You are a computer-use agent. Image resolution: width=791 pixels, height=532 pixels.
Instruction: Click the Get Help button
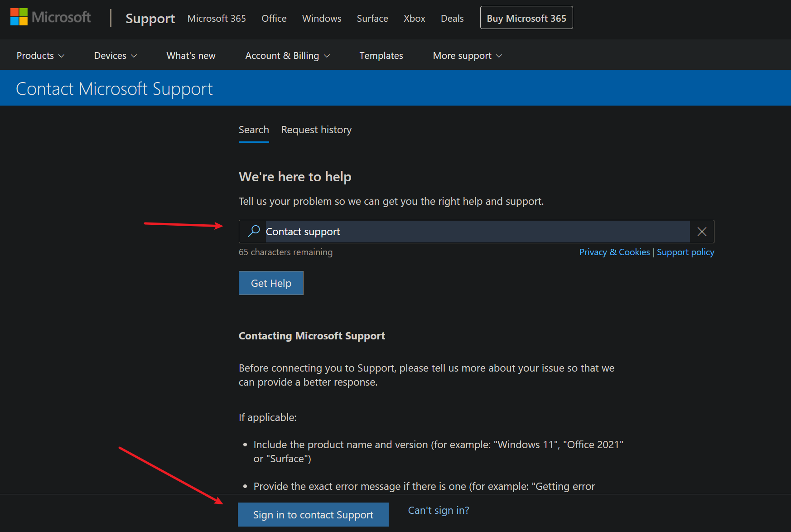[x=271, y=283]
